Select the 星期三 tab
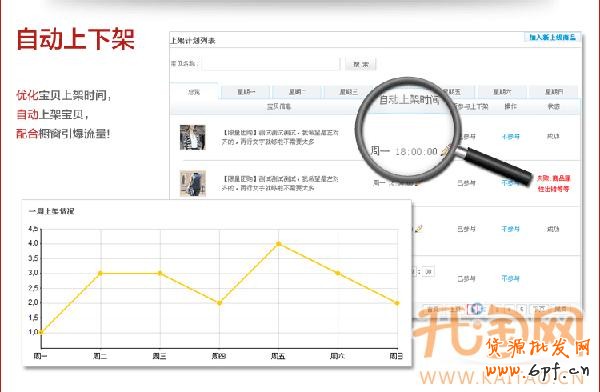 [349, 92]
